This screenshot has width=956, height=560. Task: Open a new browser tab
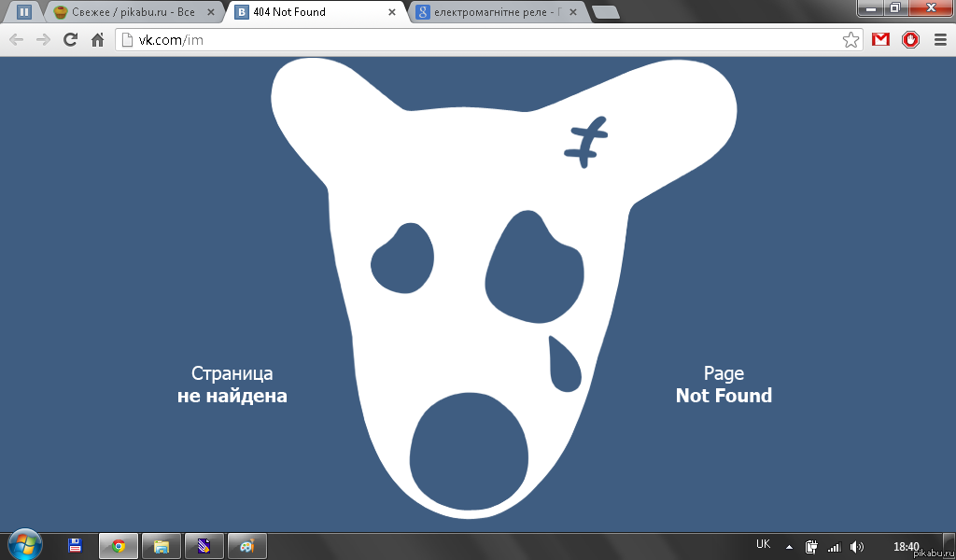605,13
